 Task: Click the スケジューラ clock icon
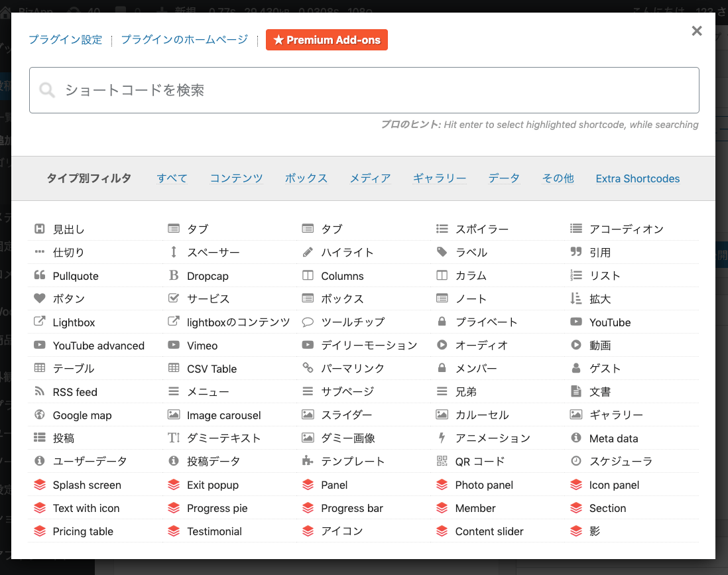576,461
